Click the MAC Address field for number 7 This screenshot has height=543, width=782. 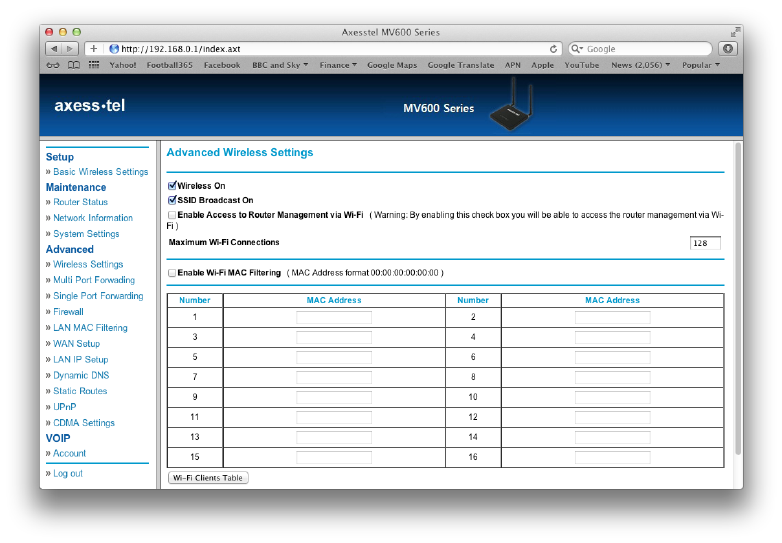pyautogui.click(x=334, y=377)
